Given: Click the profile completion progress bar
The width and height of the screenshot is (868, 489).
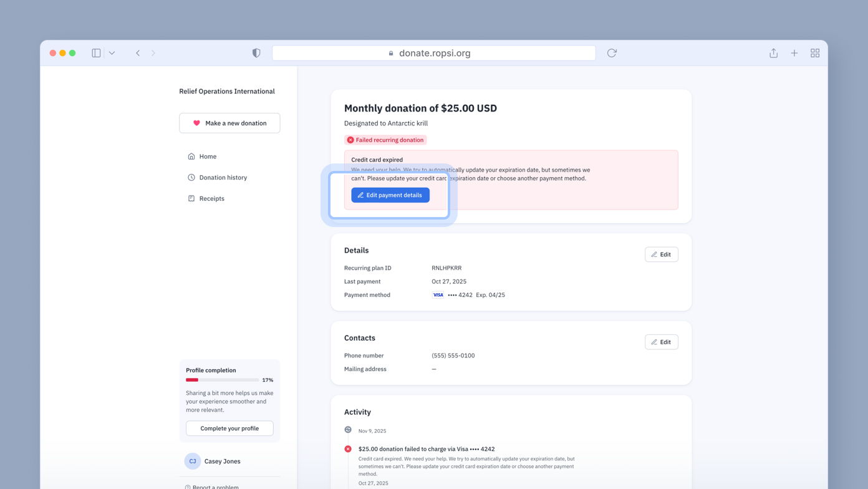Looking at the screenshot, I should 222,380.
